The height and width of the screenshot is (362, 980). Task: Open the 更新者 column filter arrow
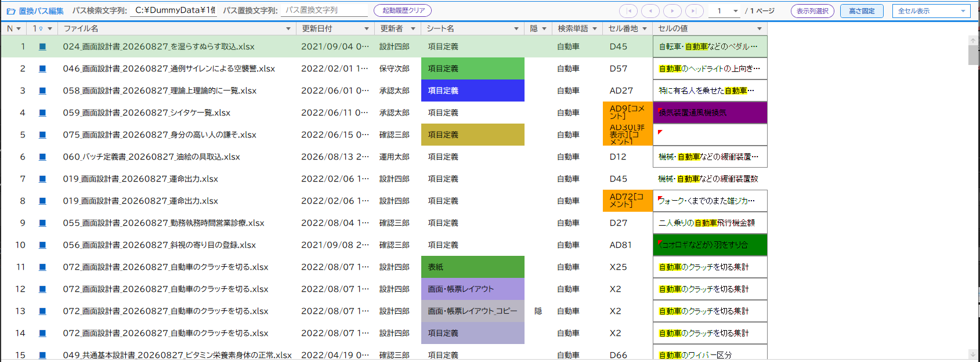tap(413, 28)
